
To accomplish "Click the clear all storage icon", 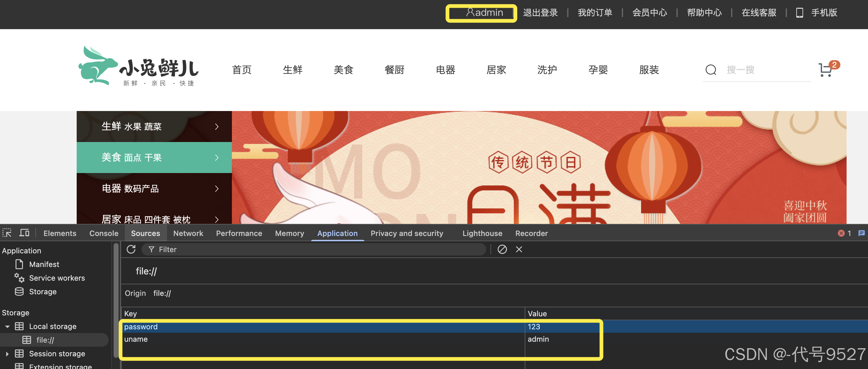I will [x=502, y=250].
